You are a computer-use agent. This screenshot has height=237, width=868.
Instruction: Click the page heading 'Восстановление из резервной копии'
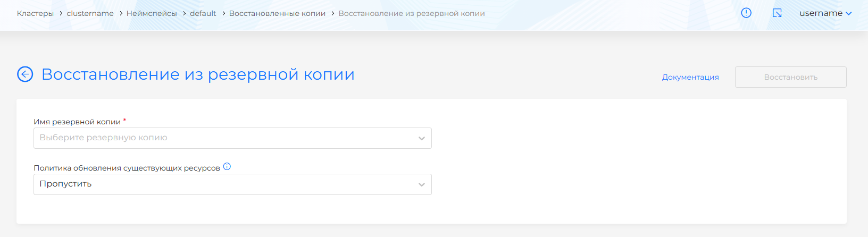coord(198,74)
